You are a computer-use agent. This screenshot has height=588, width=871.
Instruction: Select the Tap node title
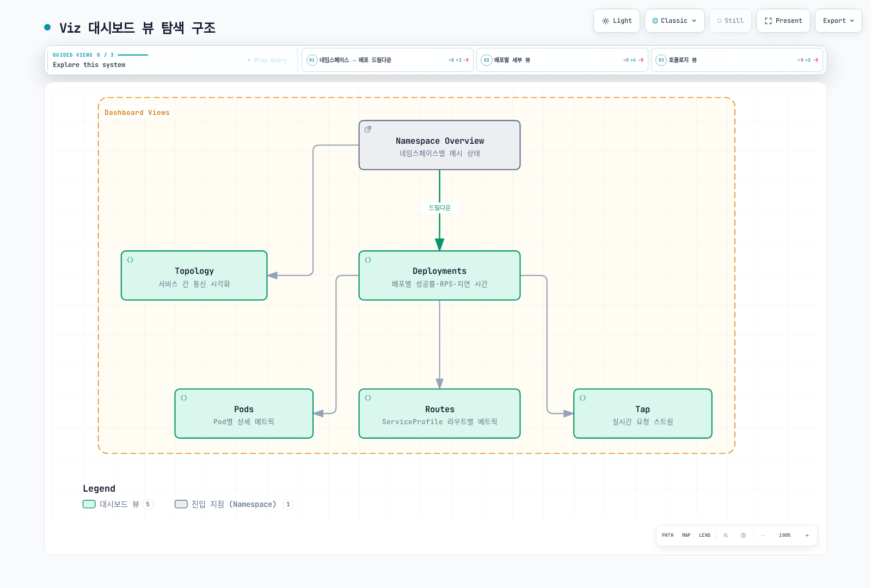pos(643,409)
